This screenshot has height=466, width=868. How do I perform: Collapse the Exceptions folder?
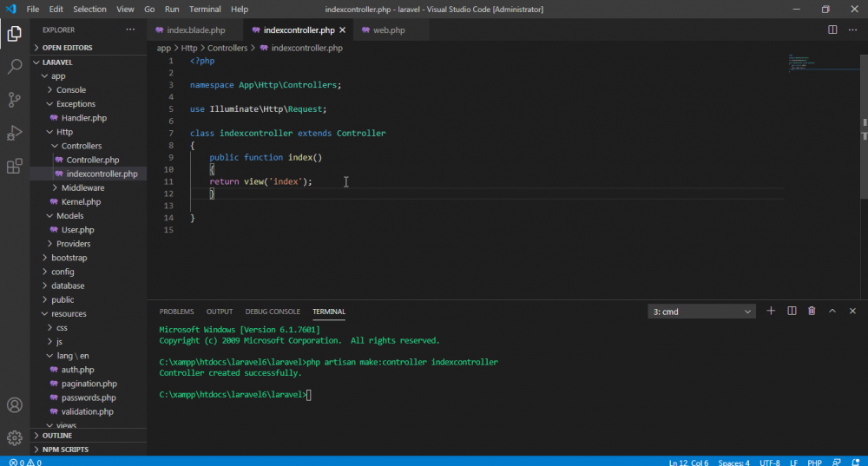point(89,103)
